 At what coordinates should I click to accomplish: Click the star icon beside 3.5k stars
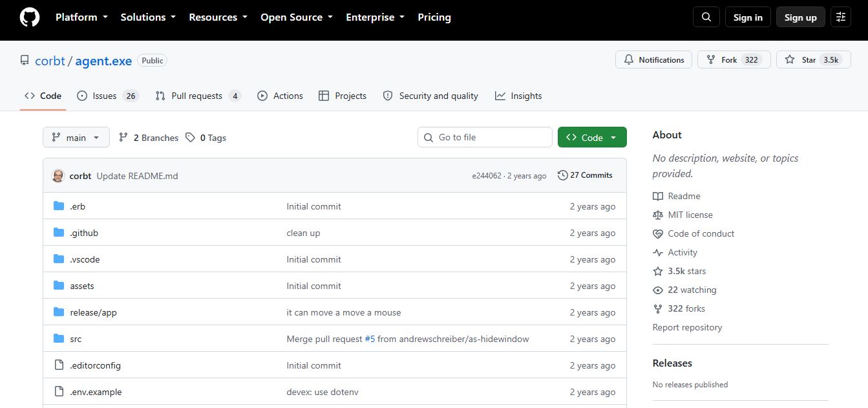click(658, 271)
